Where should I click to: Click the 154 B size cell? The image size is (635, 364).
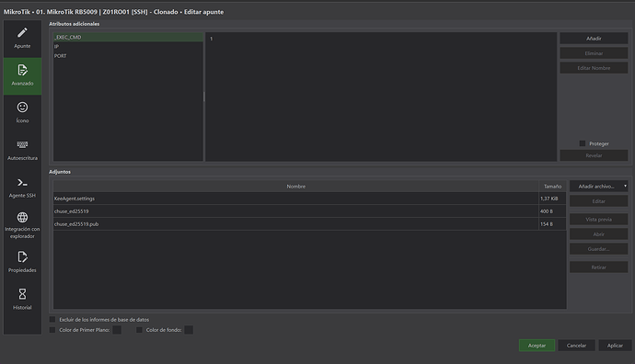(552, 224)
